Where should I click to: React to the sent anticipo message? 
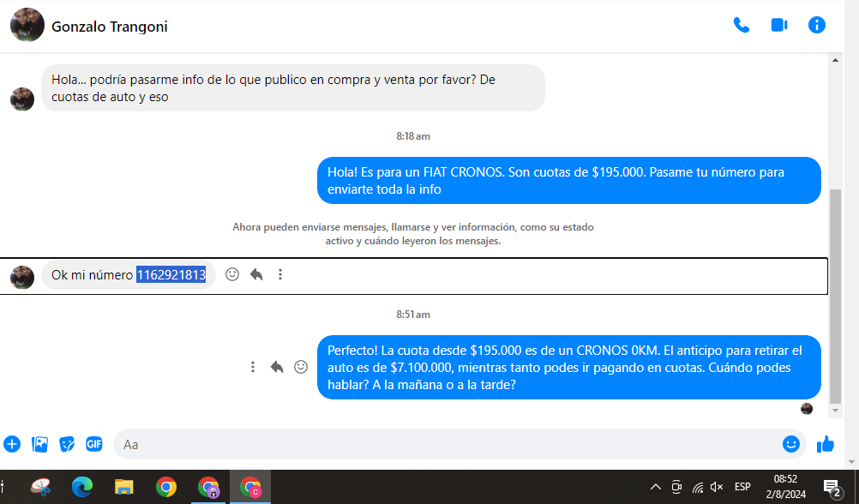[x=301, y=367]
